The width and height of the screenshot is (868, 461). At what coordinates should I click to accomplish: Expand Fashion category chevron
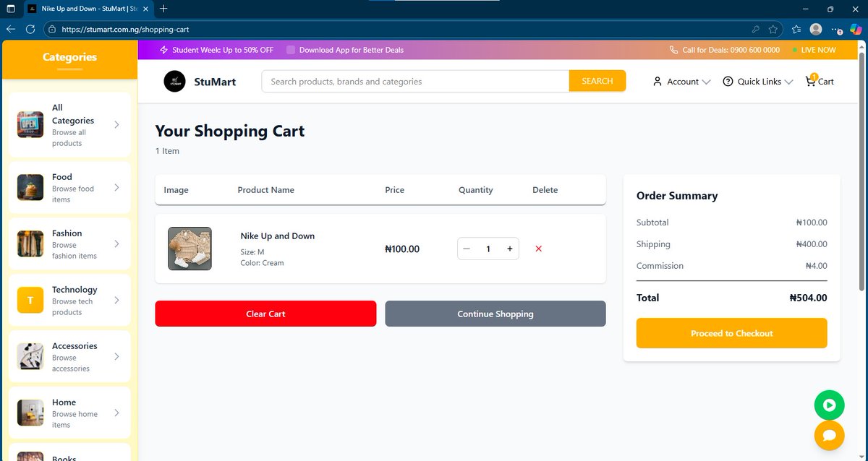(x=117, y=244)
